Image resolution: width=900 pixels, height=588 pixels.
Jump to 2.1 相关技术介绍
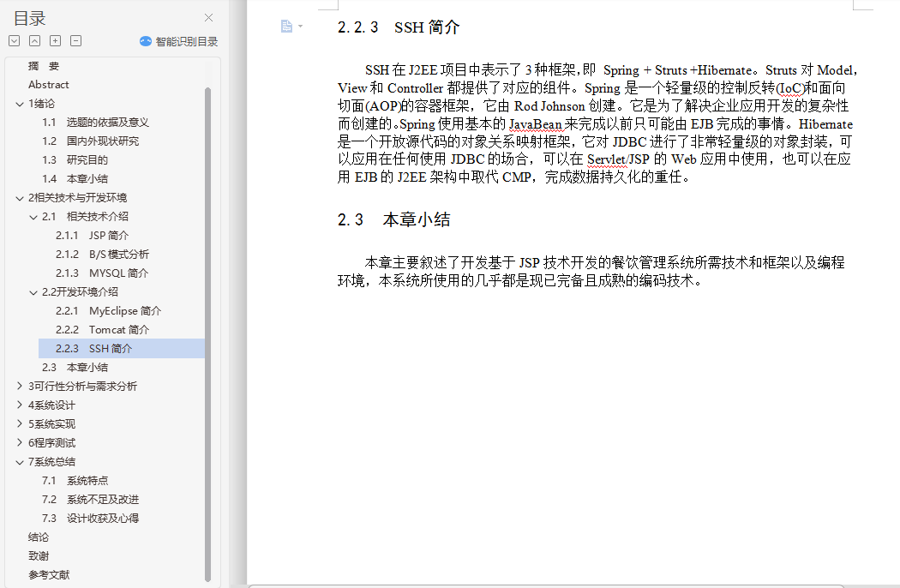coord(85,217)
